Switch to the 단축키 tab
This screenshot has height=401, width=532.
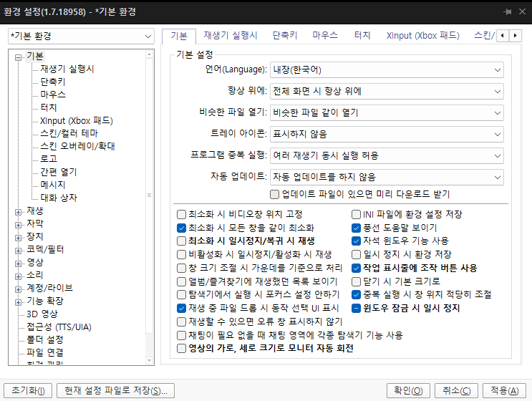pyautogui.click(x=285, y=35)
